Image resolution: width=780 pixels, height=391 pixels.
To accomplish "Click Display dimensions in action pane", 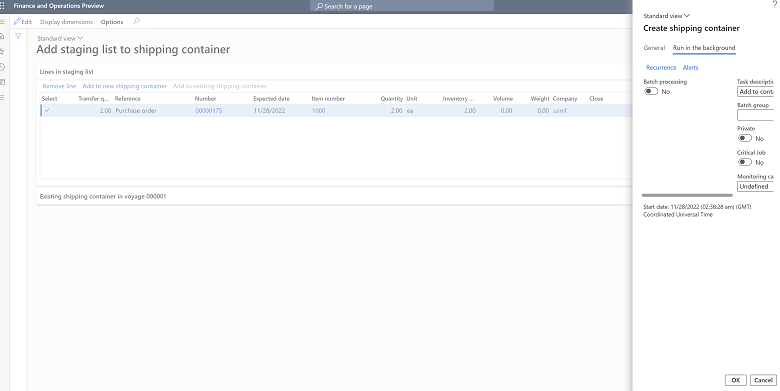I will 66,22.
